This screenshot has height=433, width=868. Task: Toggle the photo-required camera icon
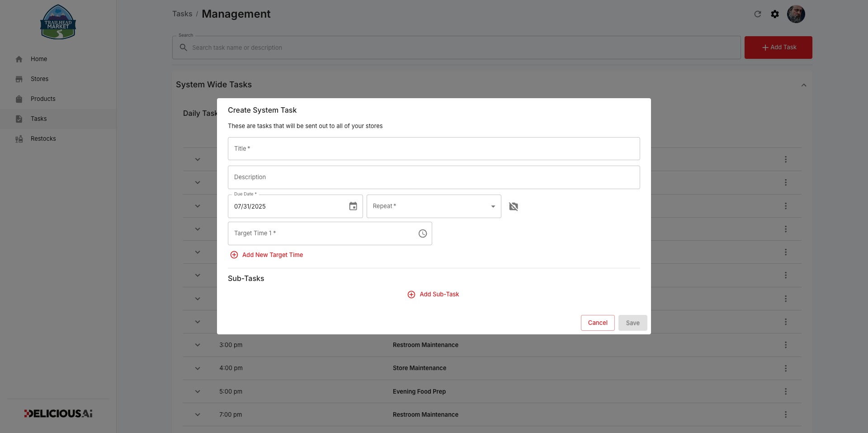[x=514, y=206]
